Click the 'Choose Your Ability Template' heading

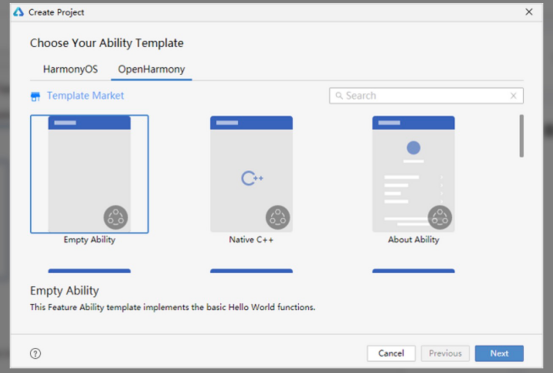coord(107,43)
